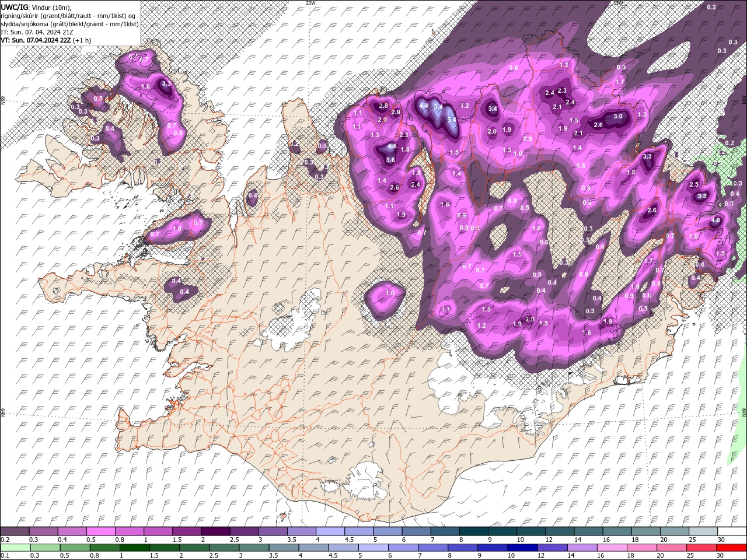Click the 15W longitude label at top
Screen dimensions: 747x560
click(618, 3)
